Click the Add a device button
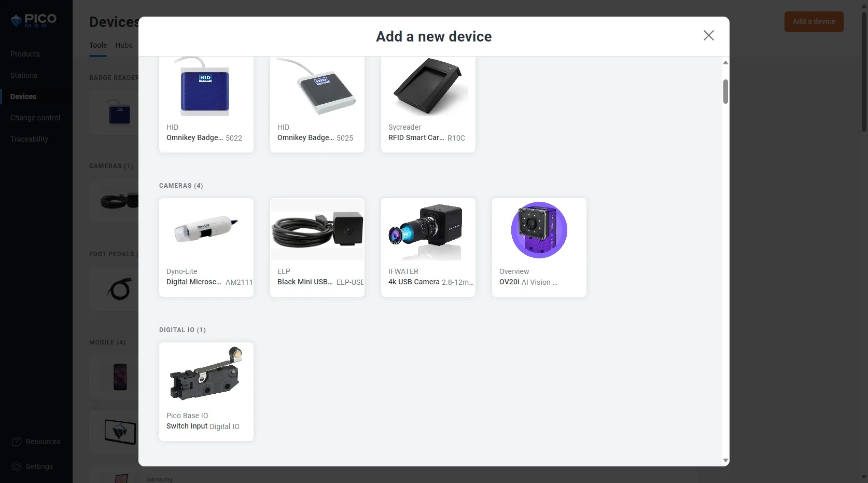Image resolution: width=868 pixels, height=483 pixels. click(x=814, y=22)
